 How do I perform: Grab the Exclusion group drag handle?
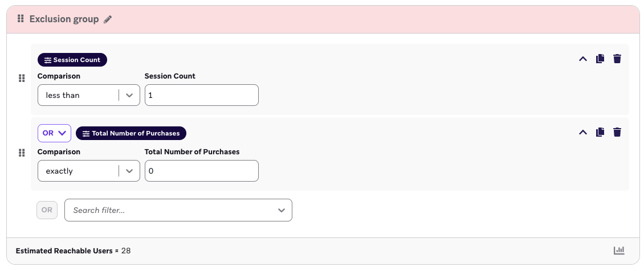(x=21, y=18)
